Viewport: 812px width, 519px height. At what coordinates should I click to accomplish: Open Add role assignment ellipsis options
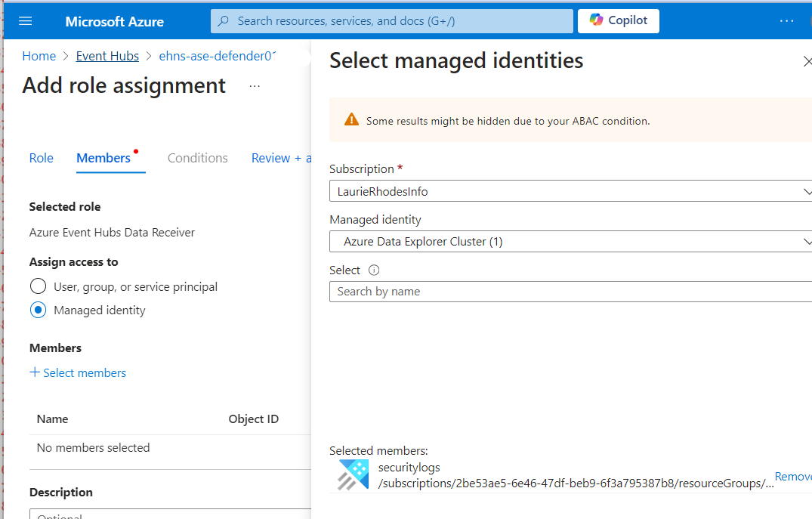[x=255, y=86]
